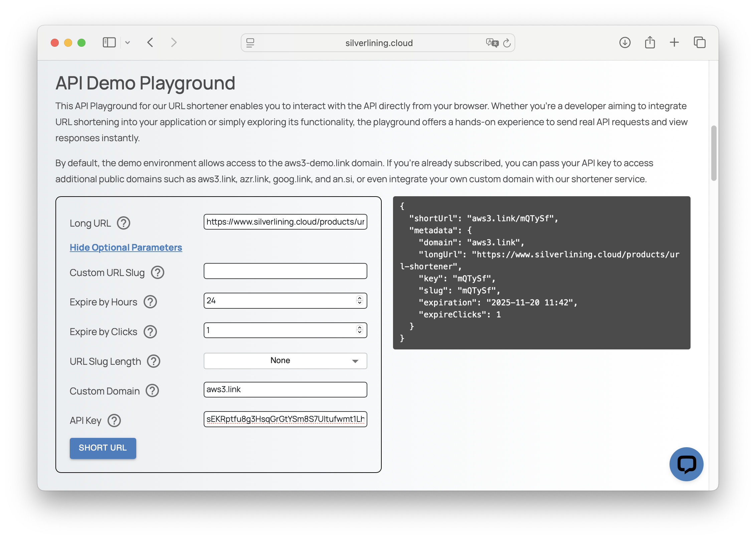
Task: Toggle the Safari sidebar
Action: 109,42
